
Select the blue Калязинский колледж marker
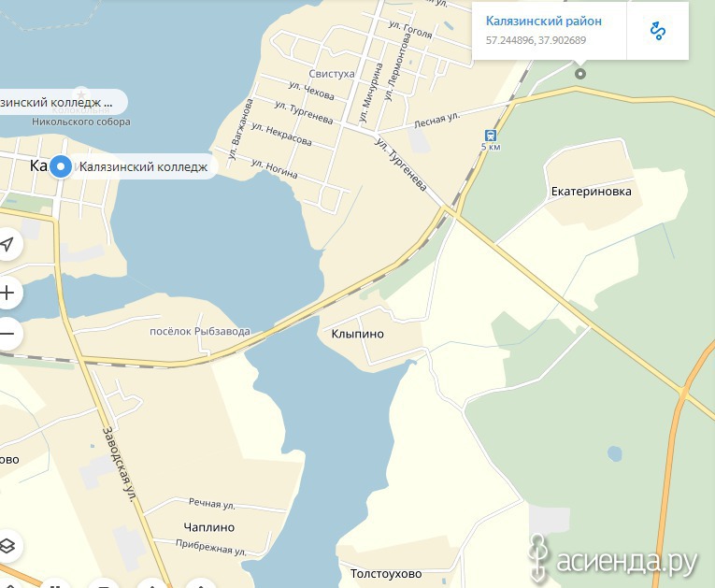pyautogui.click(x=60, y=166)
